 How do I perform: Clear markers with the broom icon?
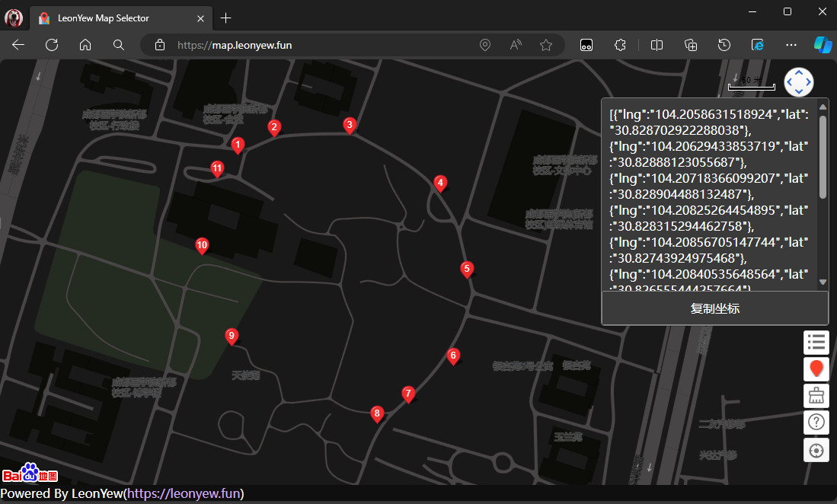[816, 396]
